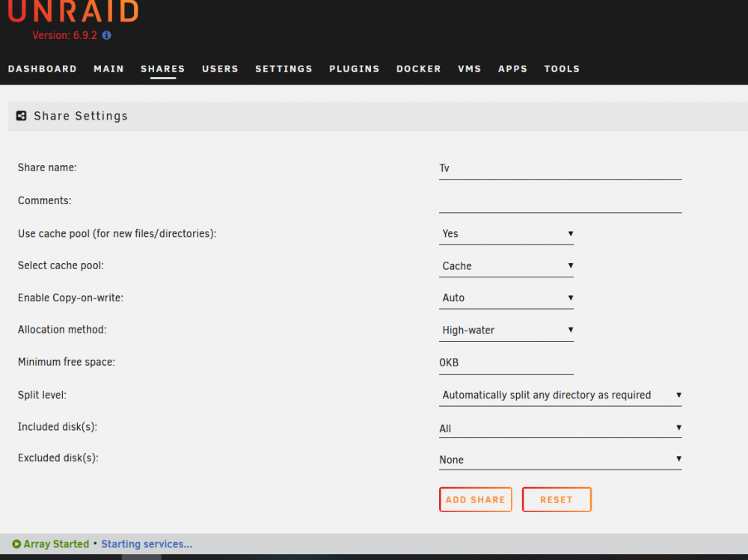Select the Shares tab
This screenshot has height=560, width=748.
pos(162,69)
